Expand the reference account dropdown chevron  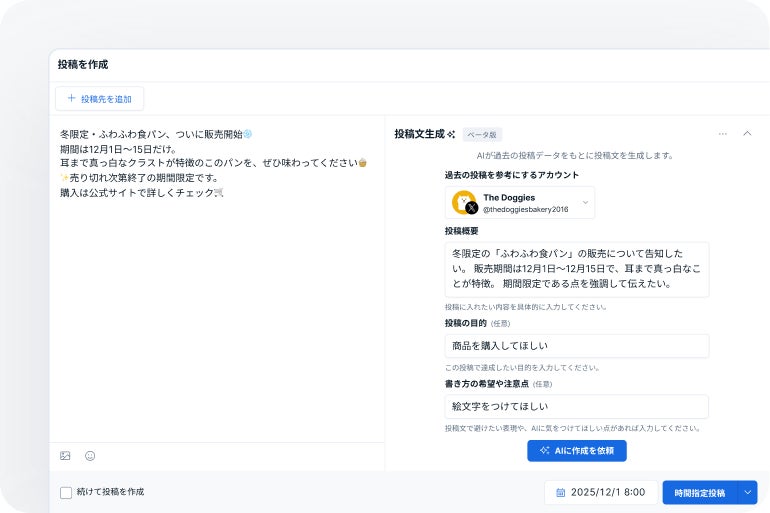tap(585, 203)
